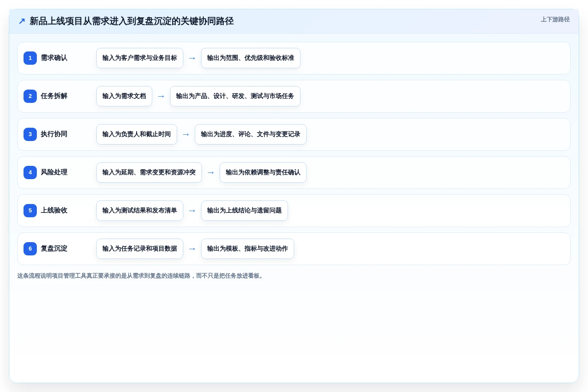Viewport: 588px width, 392px height.
Task: Click the arrow in the 执行协同 row
Action: coord(186,134)
